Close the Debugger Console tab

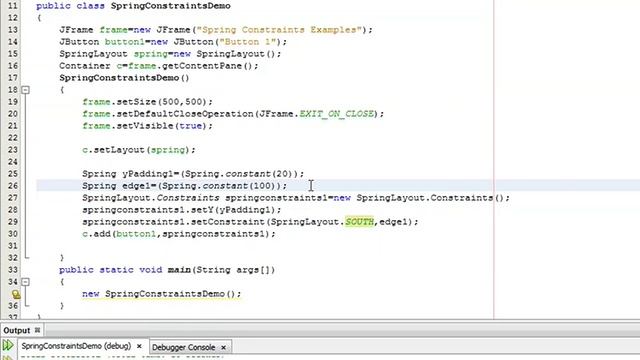(224, 347)
